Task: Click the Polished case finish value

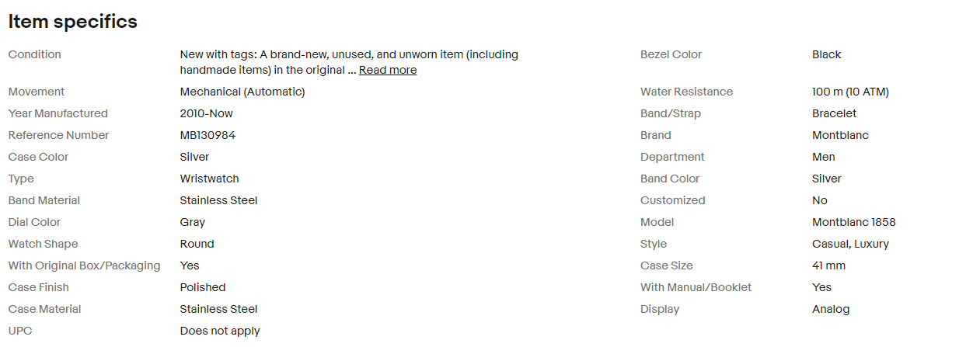Action: (x=203, y=287)
